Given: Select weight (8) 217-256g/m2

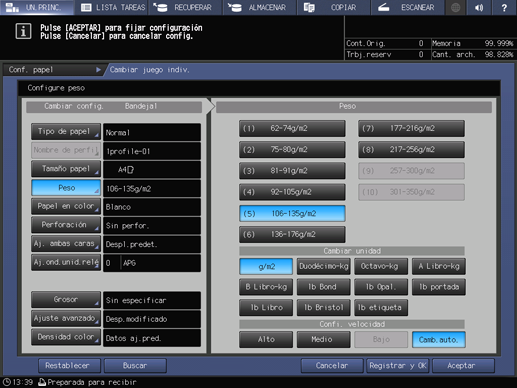Looking at the screenshot, I should coord(411,150).
